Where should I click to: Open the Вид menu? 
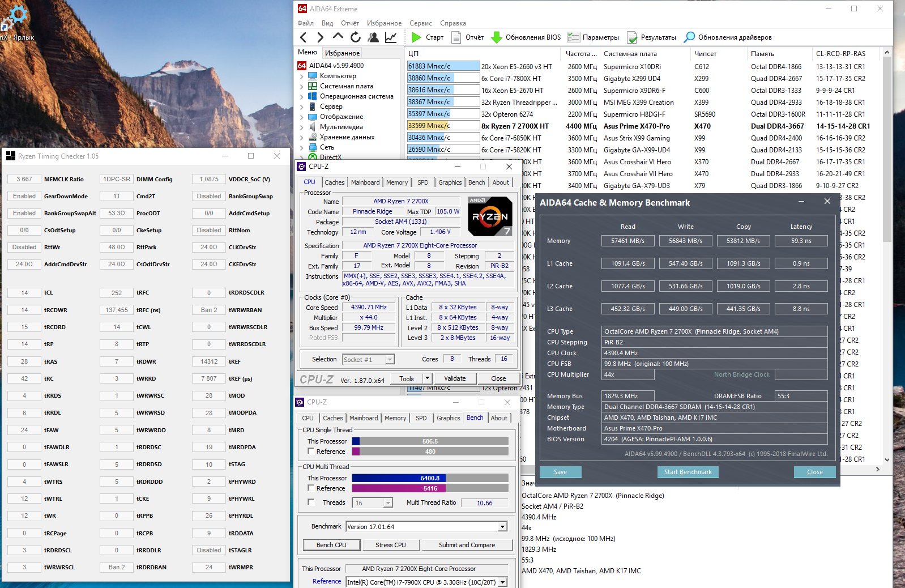pos(327,23)
